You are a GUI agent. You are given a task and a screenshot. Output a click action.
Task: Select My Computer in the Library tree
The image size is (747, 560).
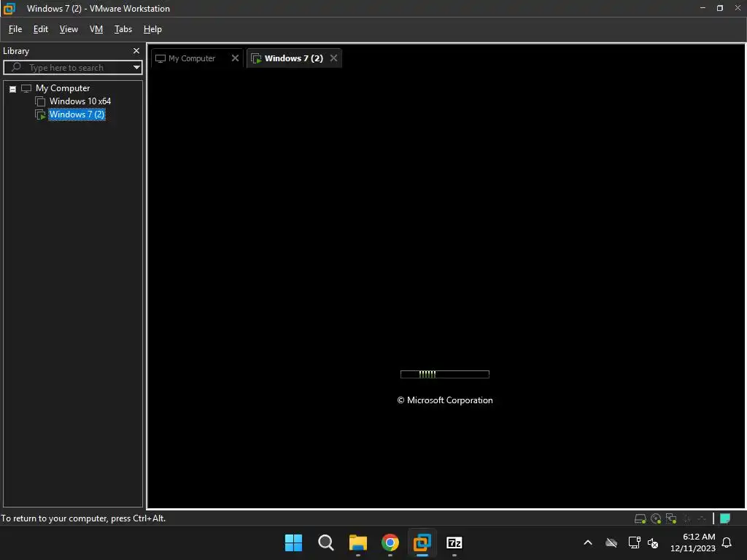tap(63, 88)
